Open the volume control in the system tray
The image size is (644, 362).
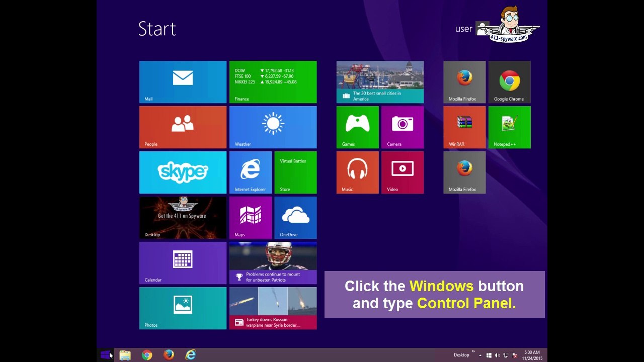[497, 355]
